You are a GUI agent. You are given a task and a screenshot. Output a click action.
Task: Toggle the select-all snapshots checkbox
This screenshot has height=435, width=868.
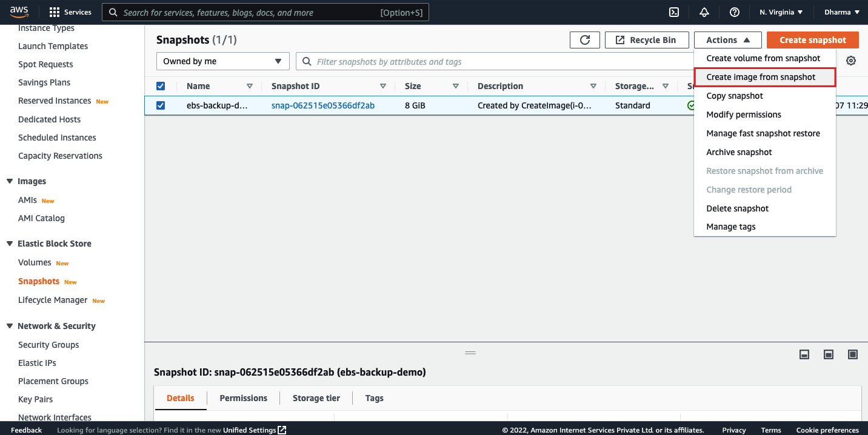pyautogui.click(x=161, y=86)
